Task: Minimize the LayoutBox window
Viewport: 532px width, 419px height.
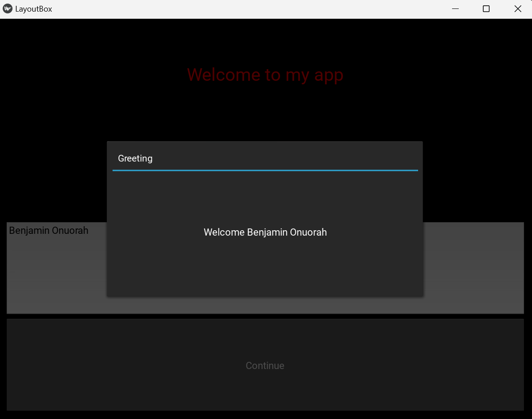Action: click(455, 9)
